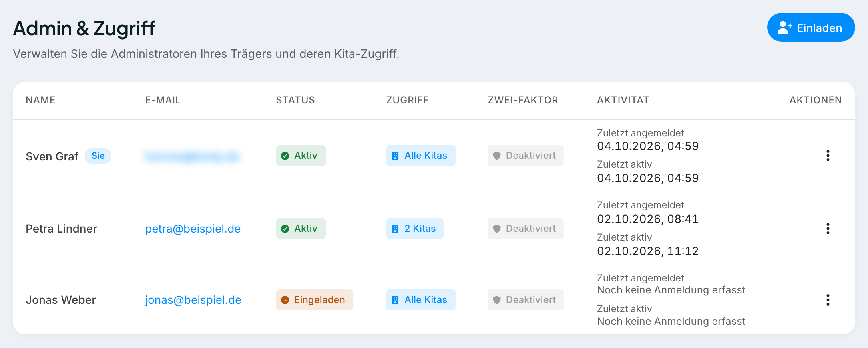Click the AKTIONEN column header
868x348 pixels.
(816, 100)
